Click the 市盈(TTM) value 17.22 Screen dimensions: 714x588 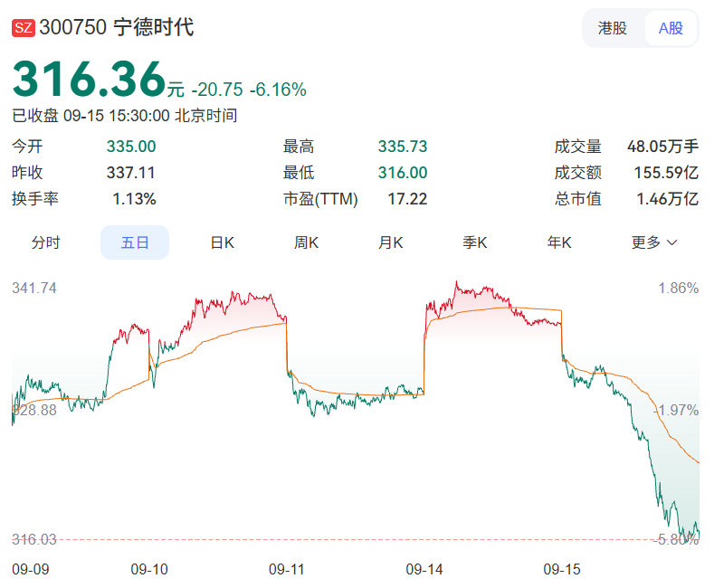(x=407, y=199)
